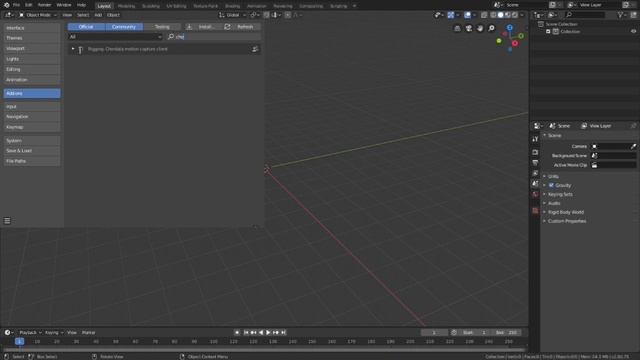The width and height of the screenshot is (640, 360).
Task: Click the add-on support icon in the Rigging row
Action: click(x=255, y=49)
